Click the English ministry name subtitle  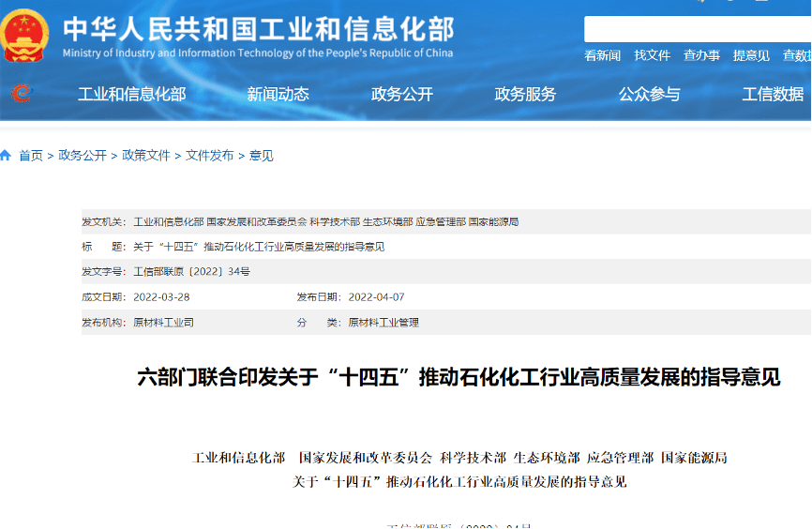pyautogui.click(x=258, y=53)
